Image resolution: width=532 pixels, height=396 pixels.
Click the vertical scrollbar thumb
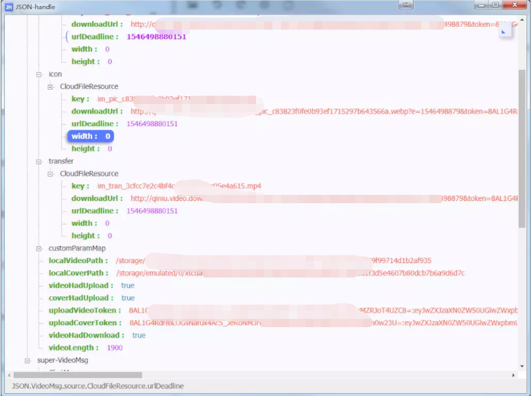[x=522, y=149]
